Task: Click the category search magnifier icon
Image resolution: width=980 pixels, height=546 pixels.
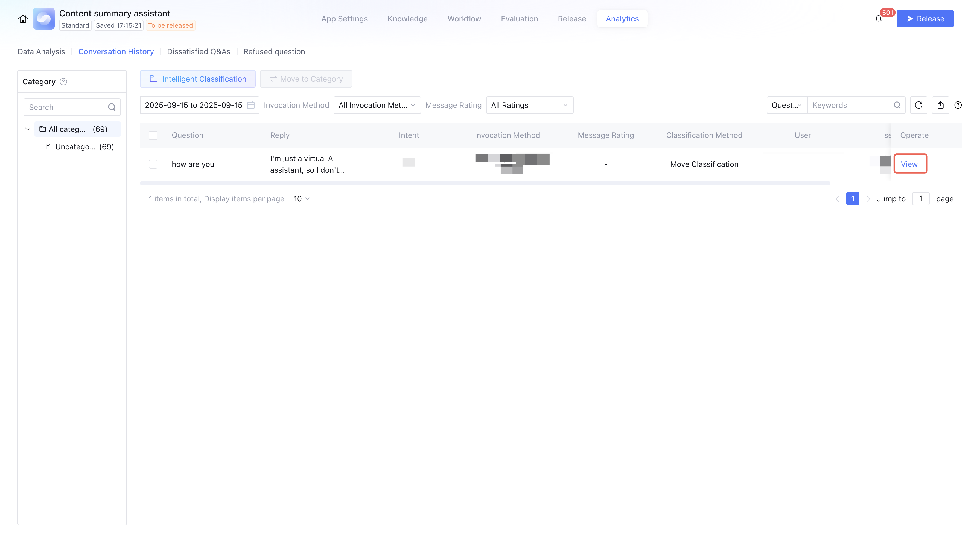Action: 112,107
